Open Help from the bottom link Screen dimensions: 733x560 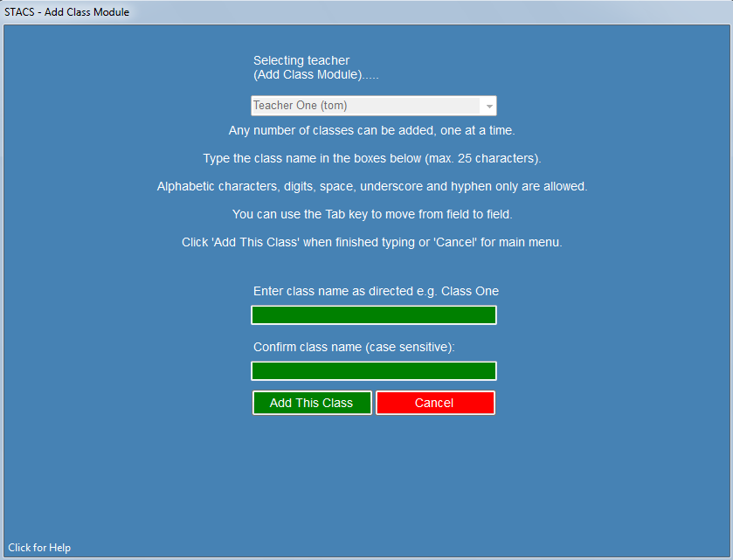tap(38, 547)
